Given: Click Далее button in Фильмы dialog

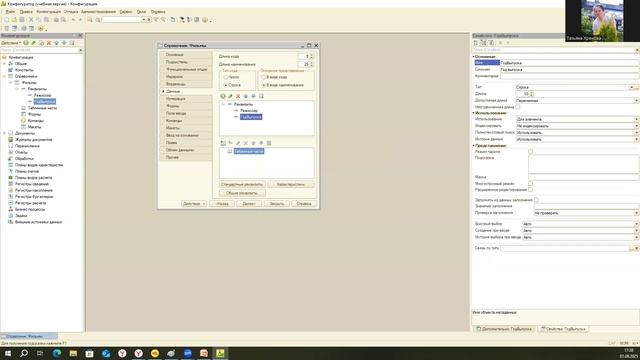Looking at the screenshot, I should tap(249, 204).
